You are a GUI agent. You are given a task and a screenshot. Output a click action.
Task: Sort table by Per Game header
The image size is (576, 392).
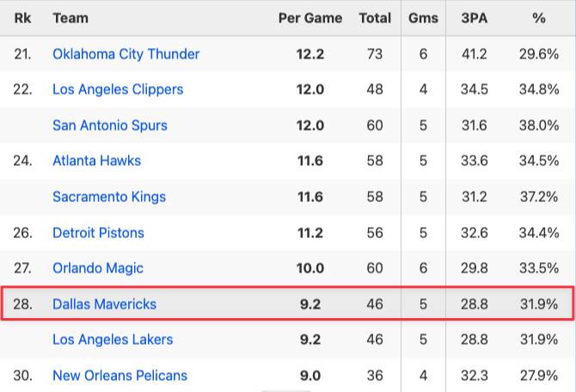[x=310, y=18]
